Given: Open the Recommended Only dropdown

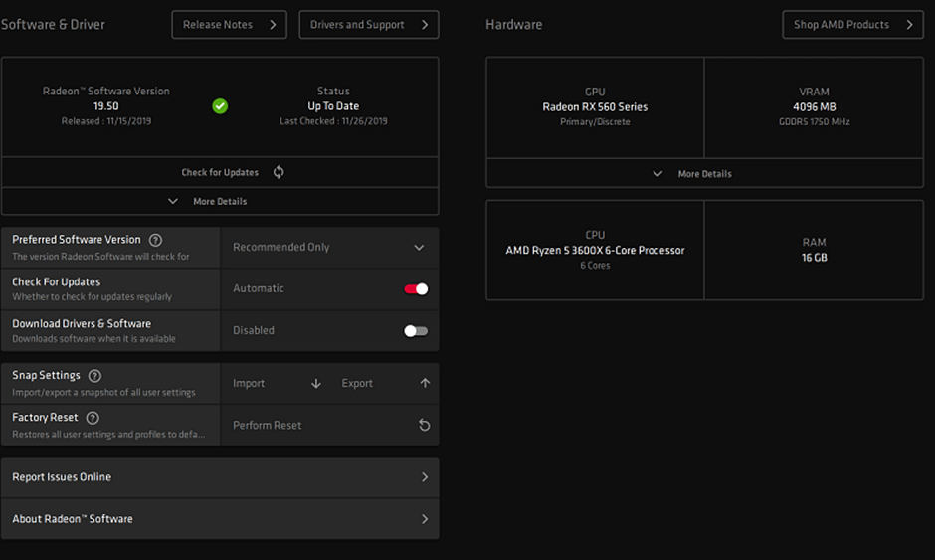Looking at the screenshot, I should point(330,247).
